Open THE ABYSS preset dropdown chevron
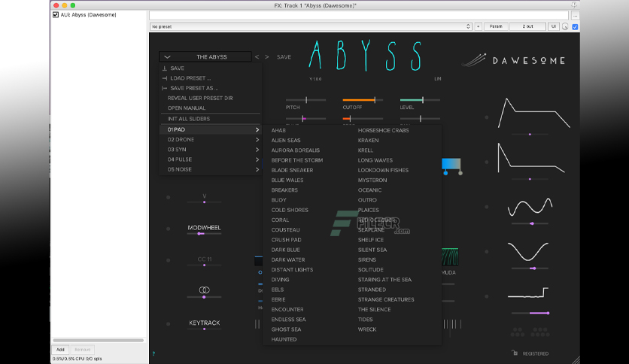 (167, 57)
